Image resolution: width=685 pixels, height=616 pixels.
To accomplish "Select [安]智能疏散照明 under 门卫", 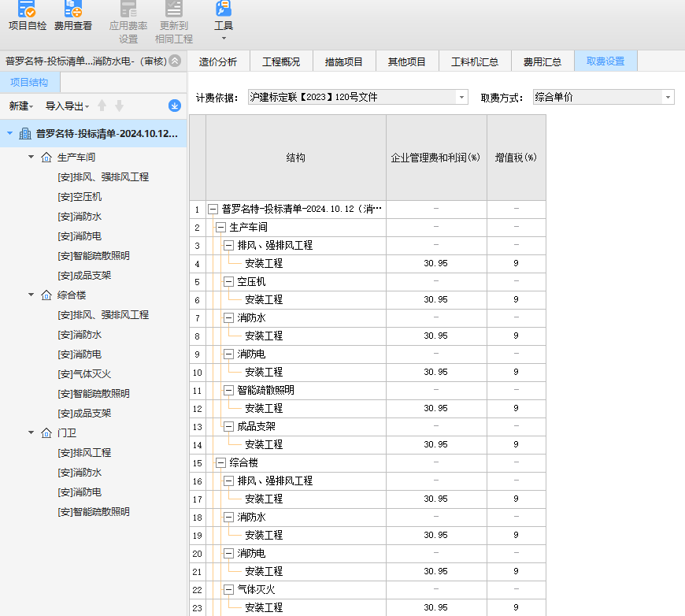I will 94,511.
